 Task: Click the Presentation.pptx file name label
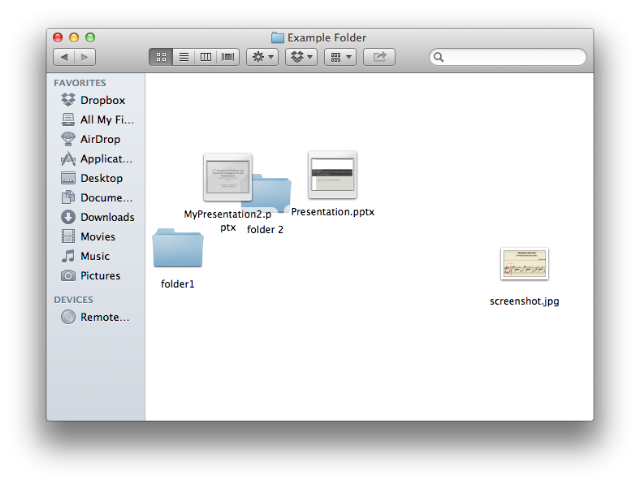tap(333, 212)
